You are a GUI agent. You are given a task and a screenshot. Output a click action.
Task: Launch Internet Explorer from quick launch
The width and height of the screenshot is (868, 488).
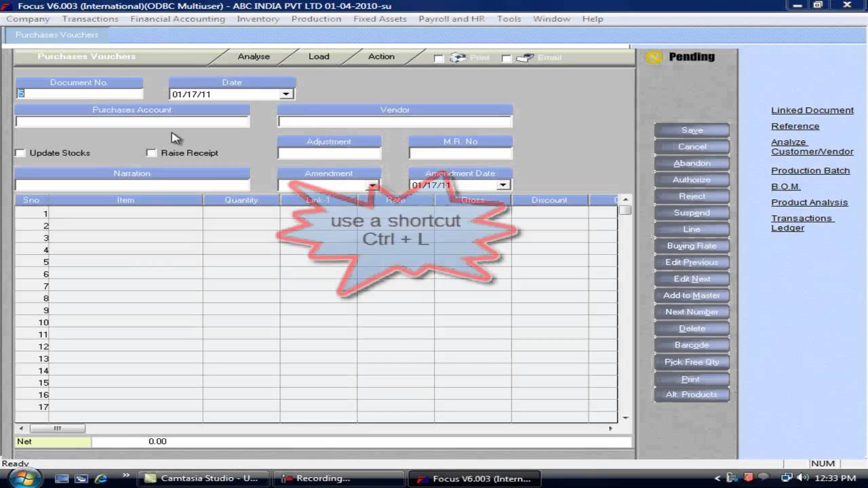click(101, 479)
